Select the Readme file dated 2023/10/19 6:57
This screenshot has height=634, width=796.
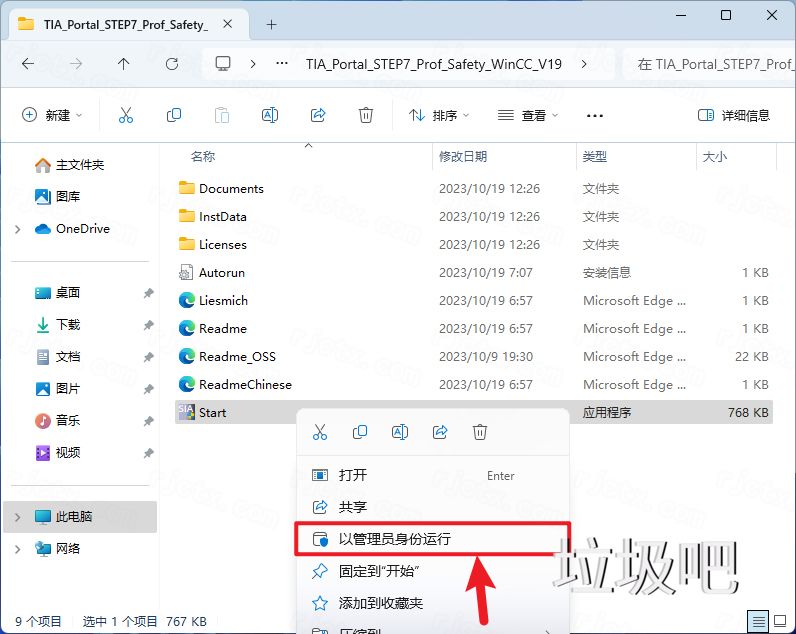tap(213, 329)
